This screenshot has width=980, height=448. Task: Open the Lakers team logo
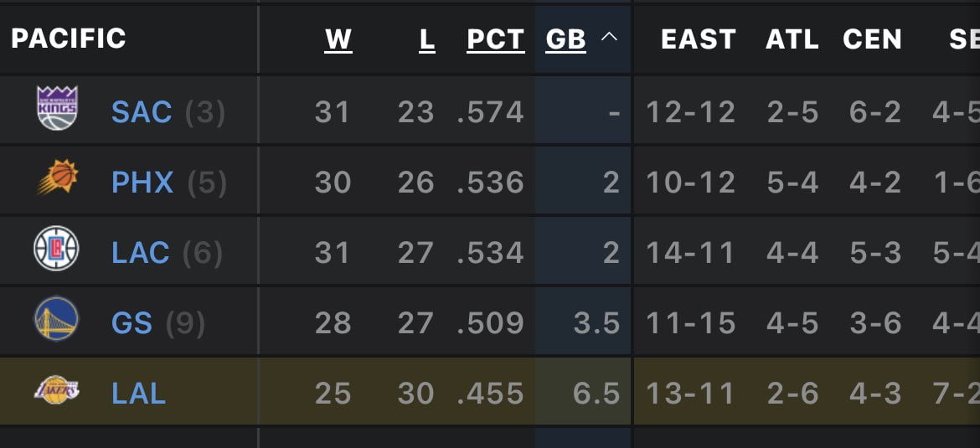pyautogui.click(x=56, y=390)
